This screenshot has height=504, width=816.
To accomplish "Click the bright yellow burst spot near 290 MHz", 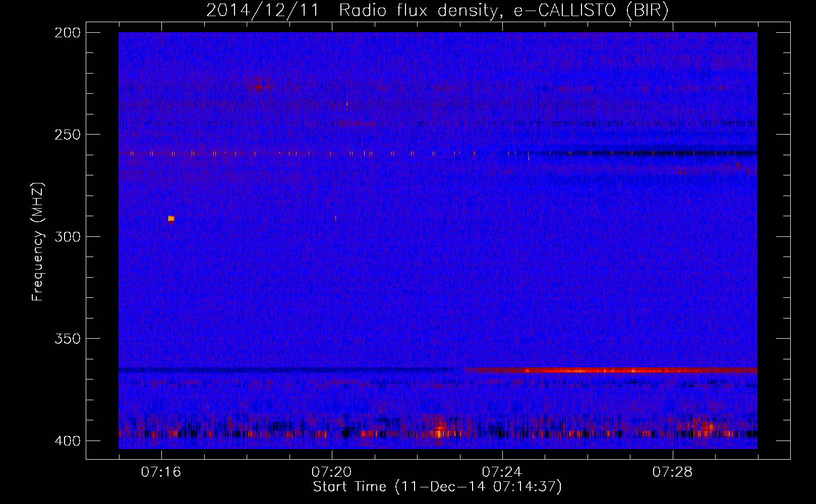I will [171, 219].
